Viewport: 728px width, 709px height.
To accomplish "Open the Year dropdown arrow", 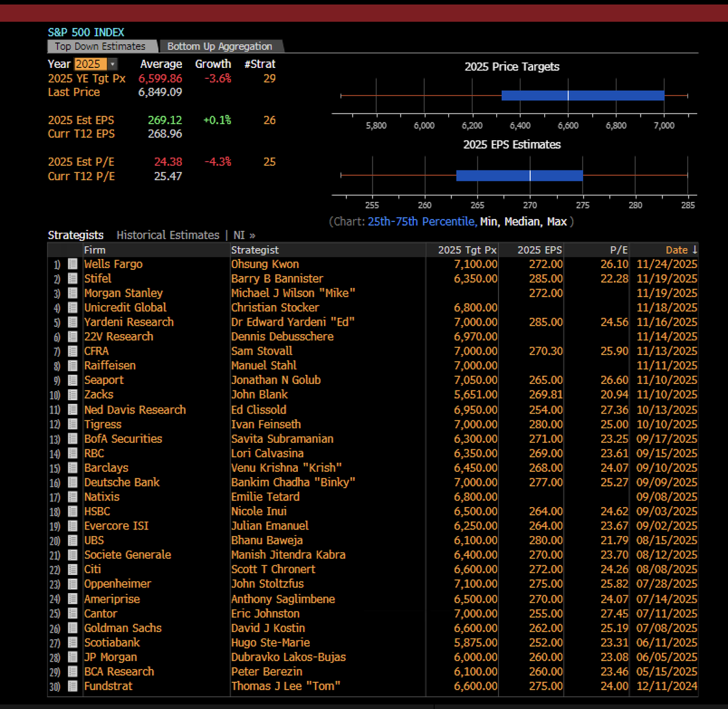I will point(113,64).
